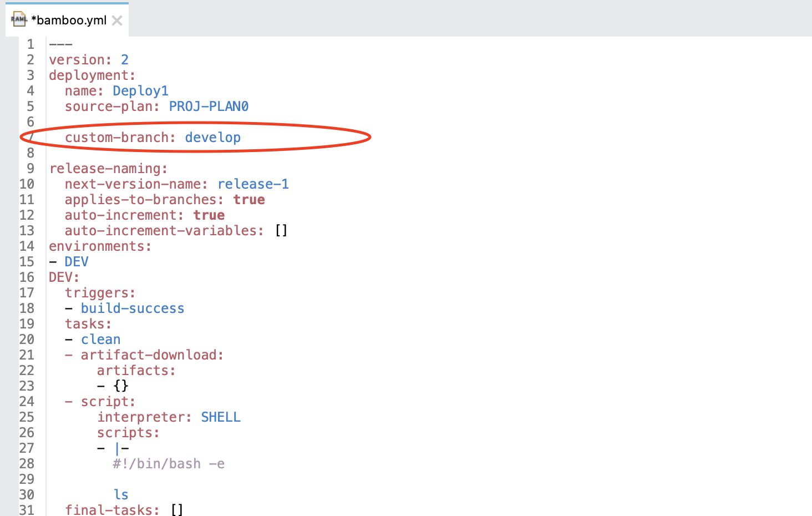Click the final-tasks: key

click(x=113, y=509)
